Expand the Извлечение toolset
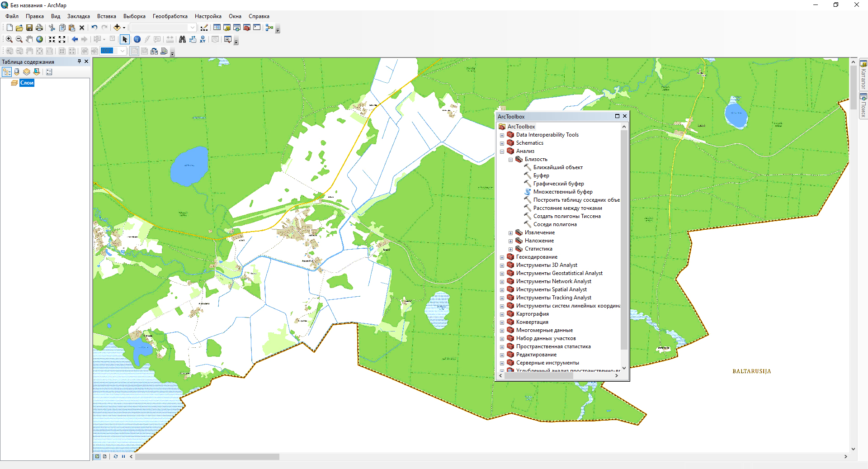The height and width of the screenshot is (469, 868). (x=510, y=233)
